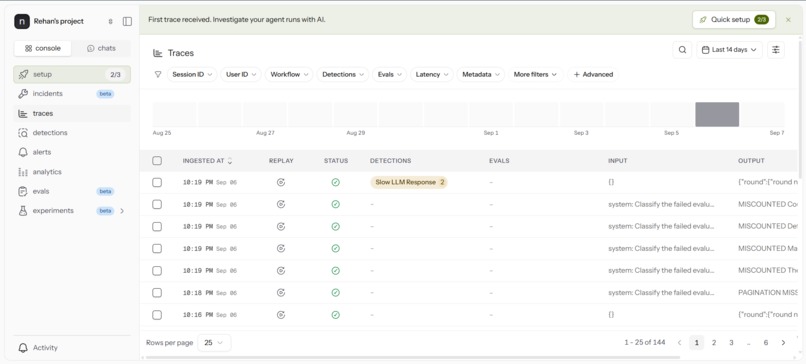Open evals in the sidebar
The height and width of the screenshot is (364, 806).
point(72,191)
